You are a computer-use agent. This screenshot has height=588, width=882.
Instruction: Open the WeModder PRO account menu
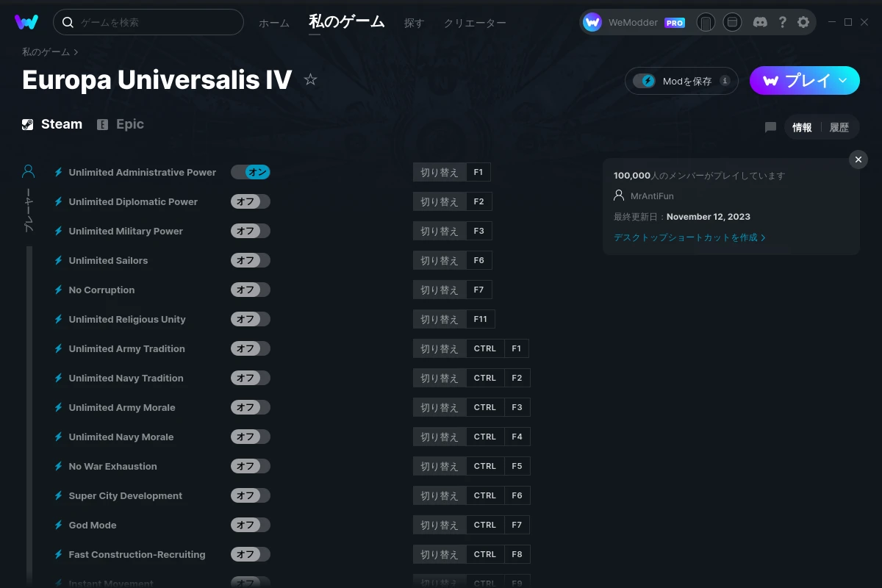[634, 22]
